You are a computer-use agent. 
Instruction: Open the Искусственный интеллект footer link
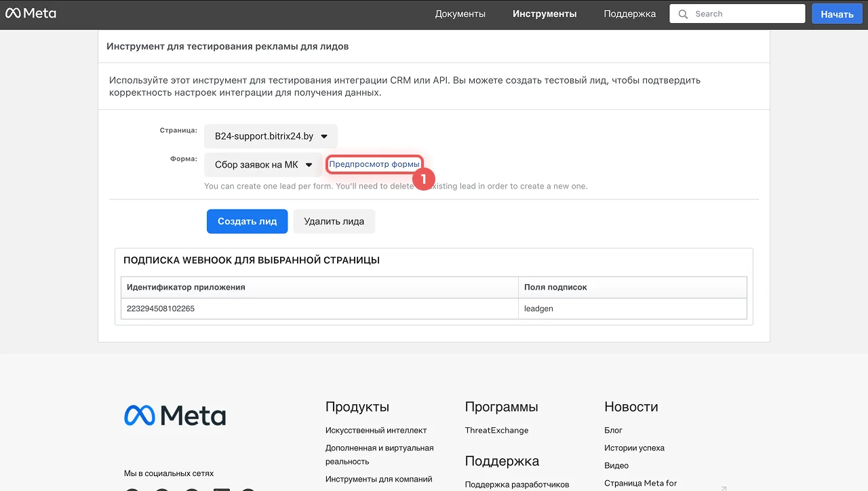(376, 430)
